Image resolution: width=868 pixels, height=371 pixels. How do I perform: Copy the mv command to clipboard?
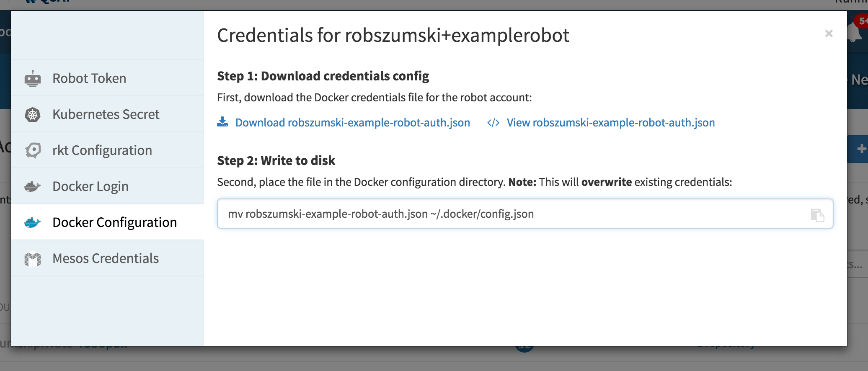coord(817,215)
